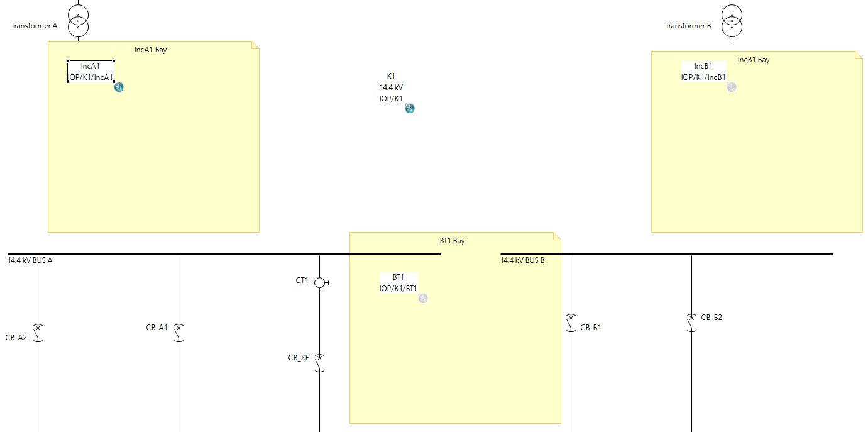868x432 pixels.
Task: Click the Transformer A symbol
Action: pyautogui.click(x=78, y=20)
